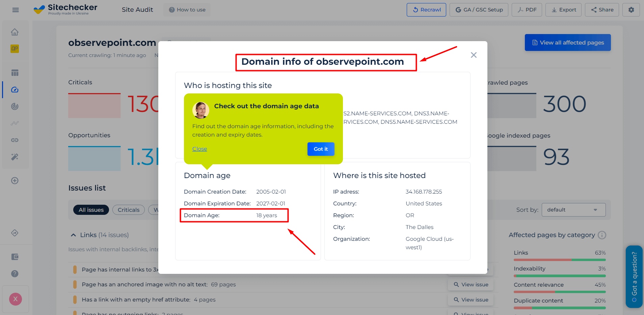Open the Got a question? widget

634,277
